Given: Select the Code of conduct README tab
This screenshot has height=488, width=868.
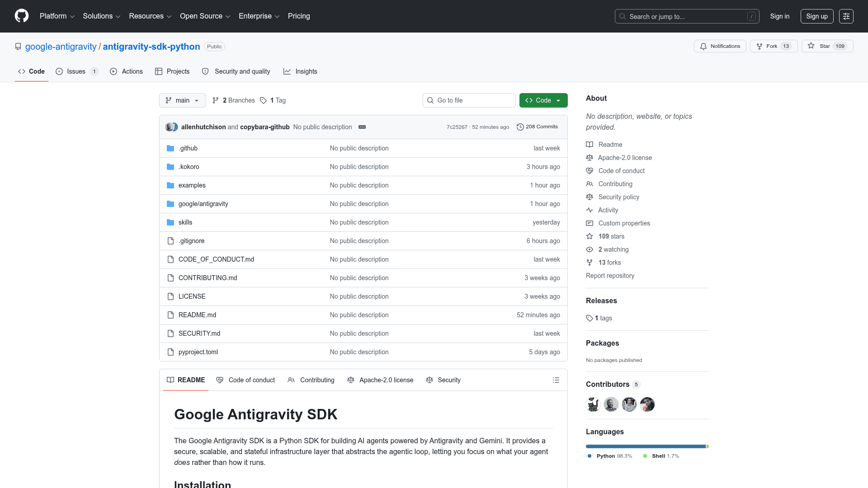Looking at the screenshot, I should pos(245,380).
